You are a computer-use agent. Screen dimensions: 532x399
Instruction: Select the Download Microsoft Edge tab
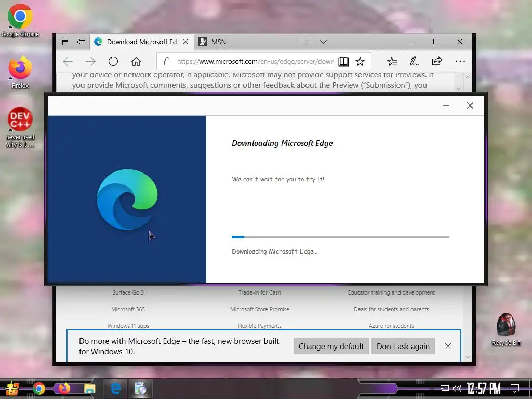(142, 42)
